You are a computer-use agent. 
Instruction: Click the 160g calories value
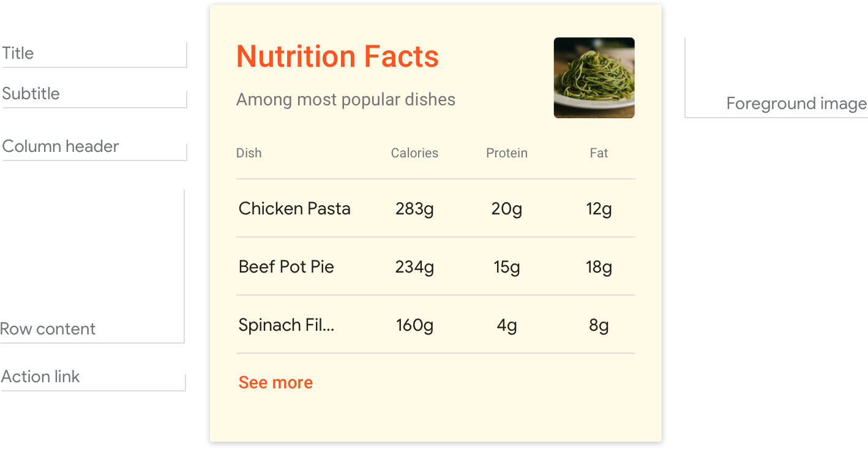click(414, 325)
